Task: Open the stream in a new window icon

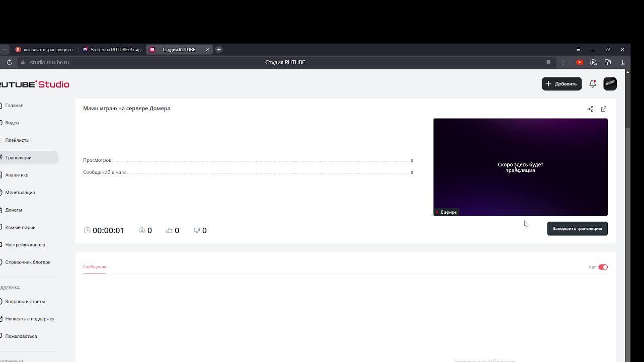Action: (604, 109)
